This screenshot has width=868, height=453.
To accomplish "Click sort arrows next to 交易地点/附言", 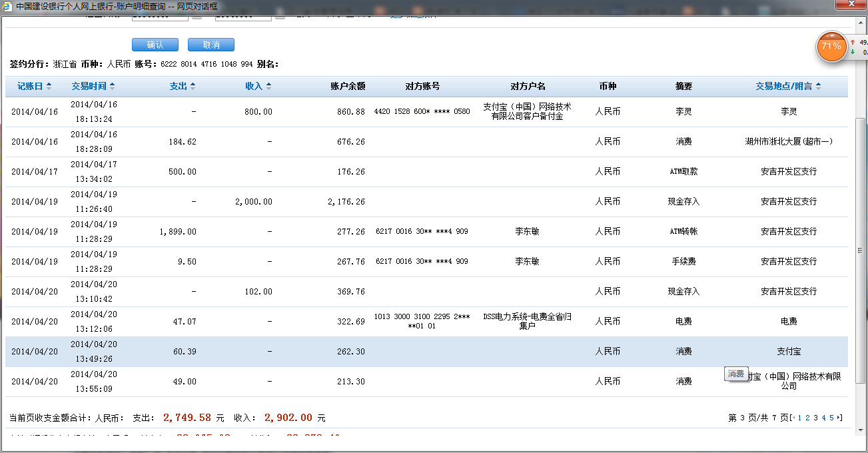I will tap(818, 86).
